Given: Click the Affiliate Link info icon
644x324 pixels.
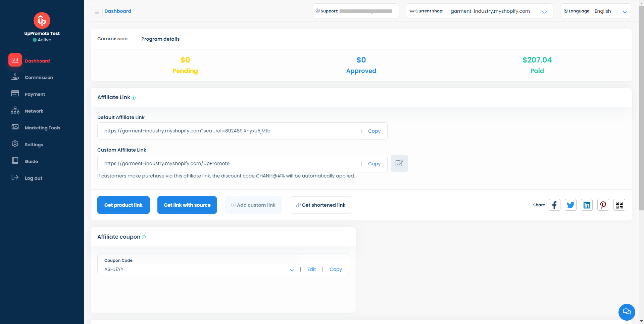Looking at the screenshot, I should (x=134, y=98).
